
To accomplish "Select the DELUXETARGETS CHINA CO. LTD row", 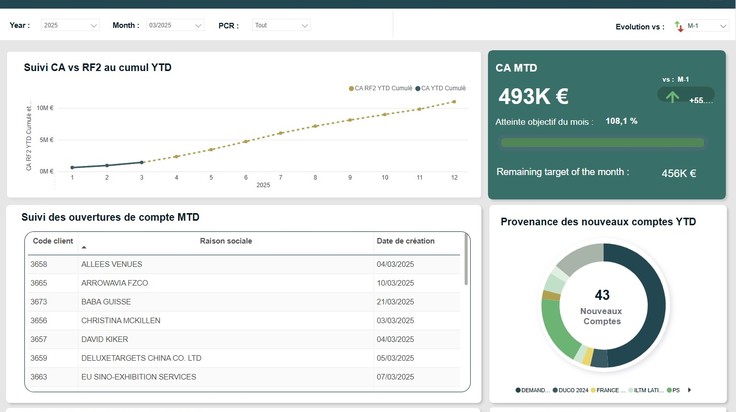I will pos(244,358).
